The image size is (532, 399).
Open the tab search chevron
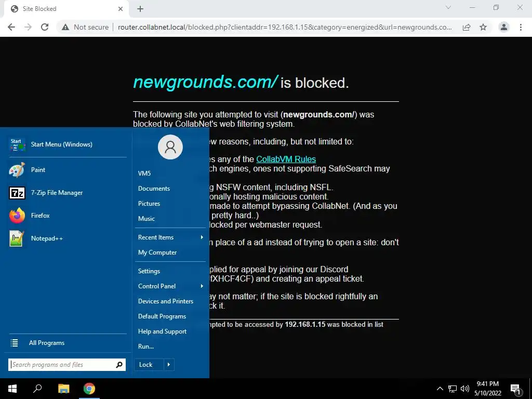point(448,7)
